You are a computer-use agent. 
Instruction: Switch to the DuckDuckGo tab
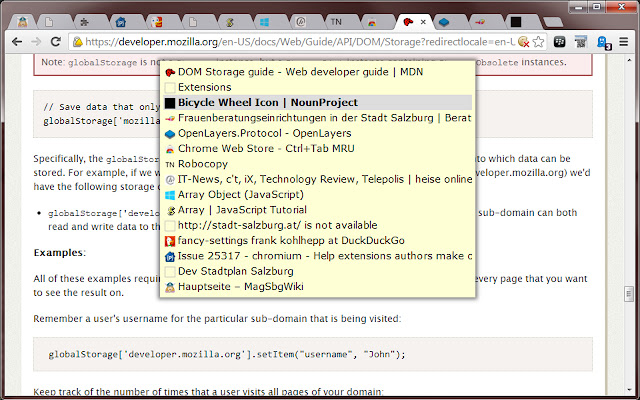pos(156,22)
